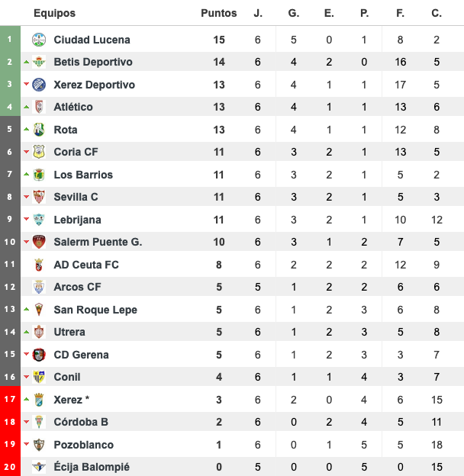This screenshot has width=464, height=476.
Task: Click the Salerm Puente G. red crest
Action: [39, 242]
